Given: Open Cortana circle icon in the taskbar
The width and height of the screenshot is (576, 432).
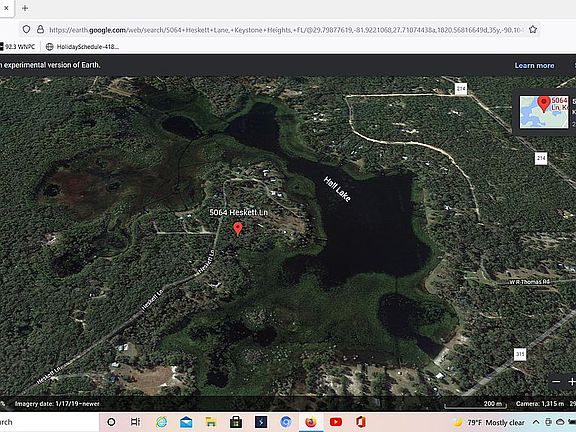Looking at the screenshot, I should (111, 422).
